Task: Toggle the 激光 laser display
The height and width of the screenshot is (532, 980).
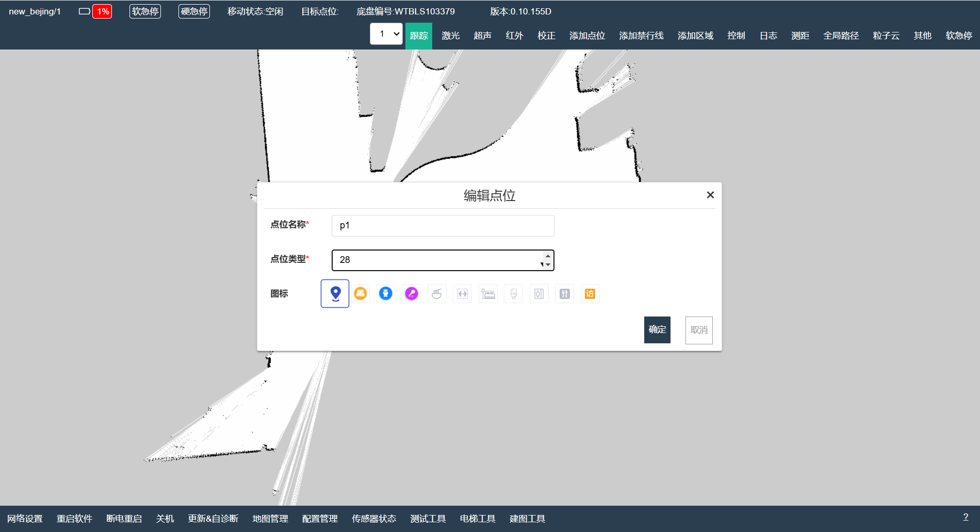Action: [x=450, y=36]
